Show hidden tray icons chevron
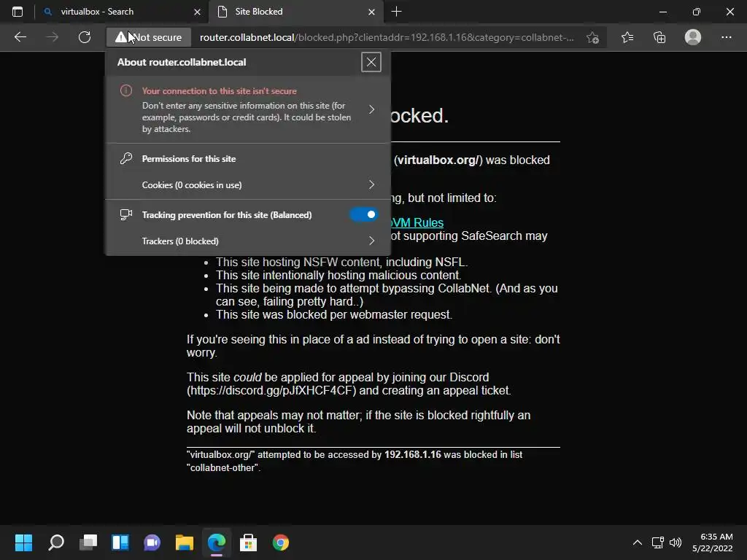 tap(638, 542)
